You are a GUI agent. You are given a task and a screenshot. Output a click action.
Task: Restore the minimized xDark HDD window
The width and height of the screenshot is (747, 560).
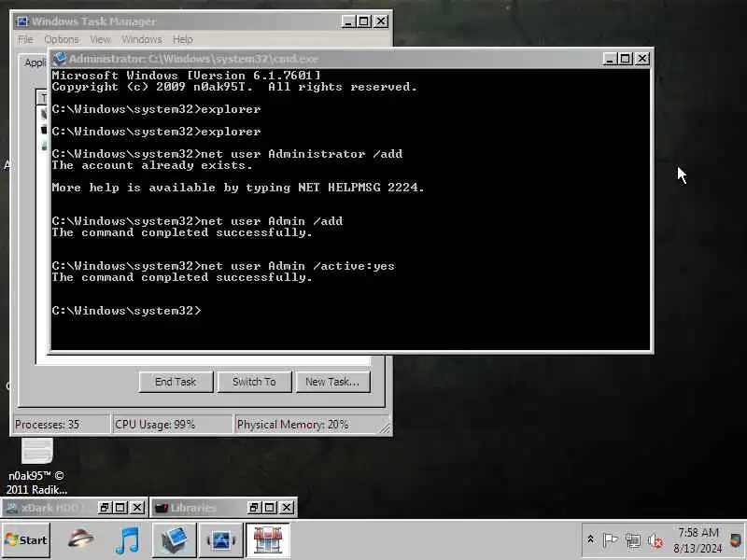[105, 508]
